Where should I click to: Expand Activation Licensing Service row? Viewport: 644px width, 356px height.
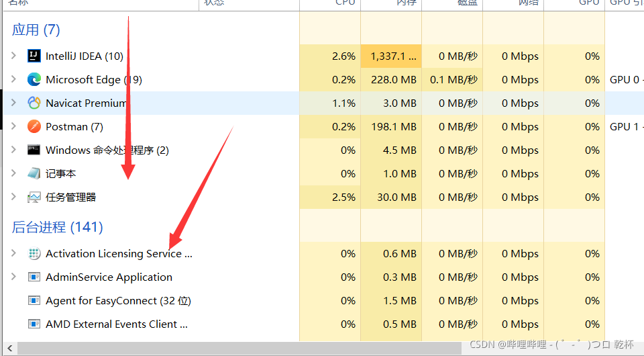[x=13, y=253]
